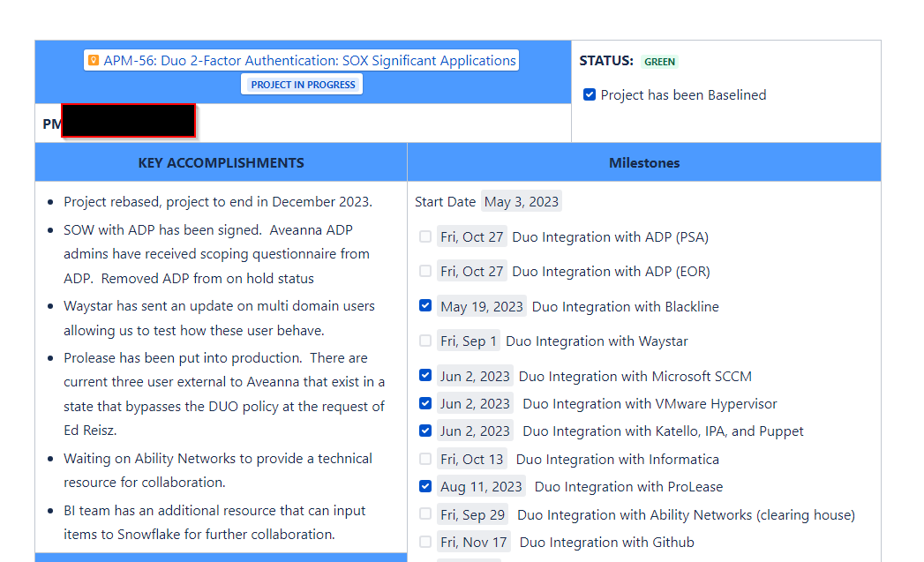This screenshot has width=924, height=562.
Task: Click the 'Duo Integration with Microsoft SCCM' milestone text
Action: pos(635,377)
